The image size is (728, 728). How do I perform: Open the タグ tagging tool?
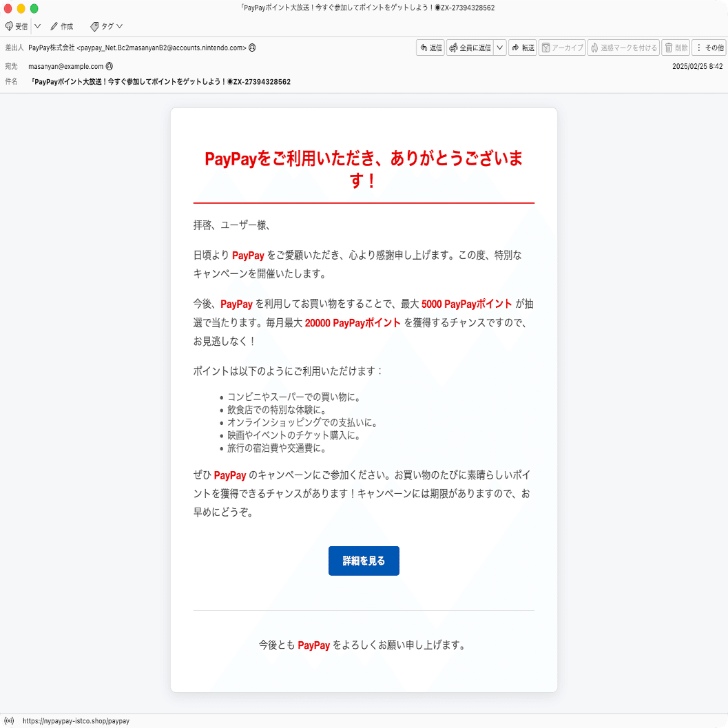[103, 25]
